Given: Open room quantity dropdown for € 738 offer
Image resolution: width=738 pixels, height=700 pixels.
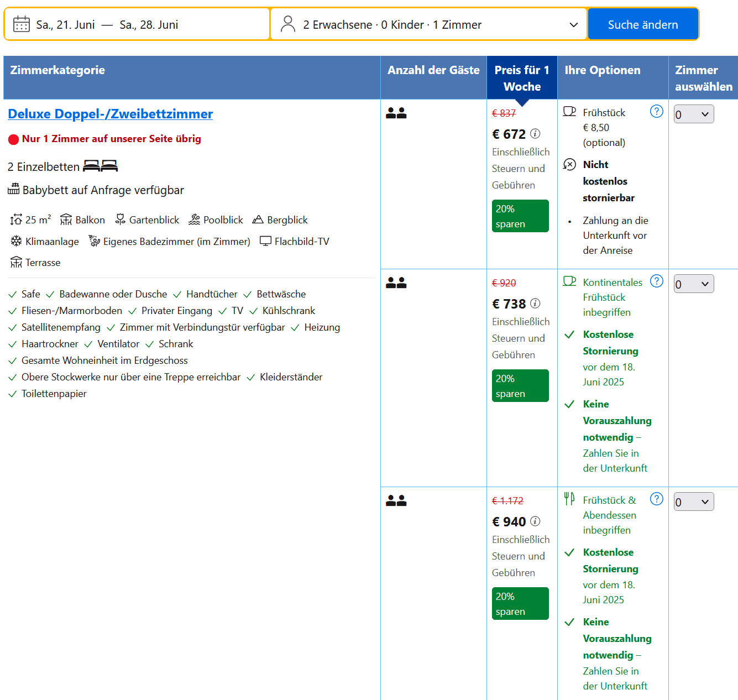Looking at the screenshot, I should point(693,284).
